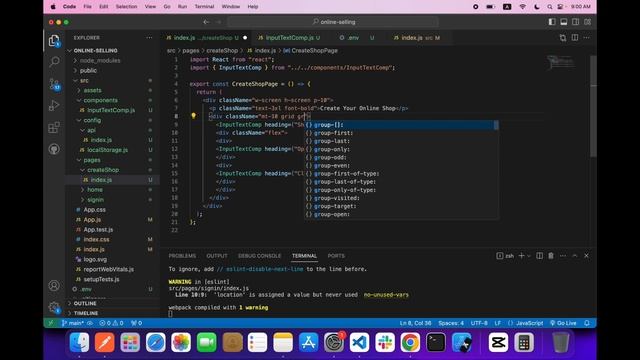Kill terminal with trash icon
Viewport: 640px width, 360px height.
pos(551,256)
